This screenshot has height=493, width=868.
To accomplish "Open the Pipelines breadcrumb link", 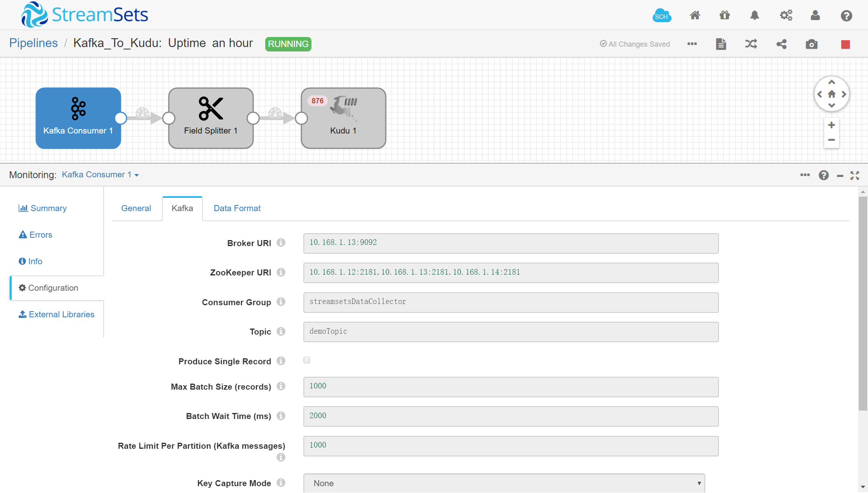I will click(x=33, y=43).
